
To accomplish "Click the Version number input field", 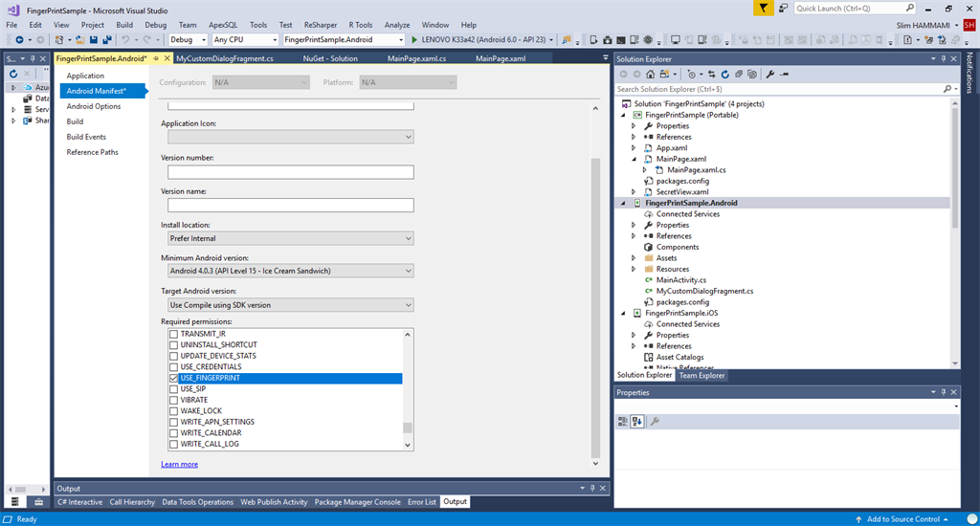I will coord(290,172).
